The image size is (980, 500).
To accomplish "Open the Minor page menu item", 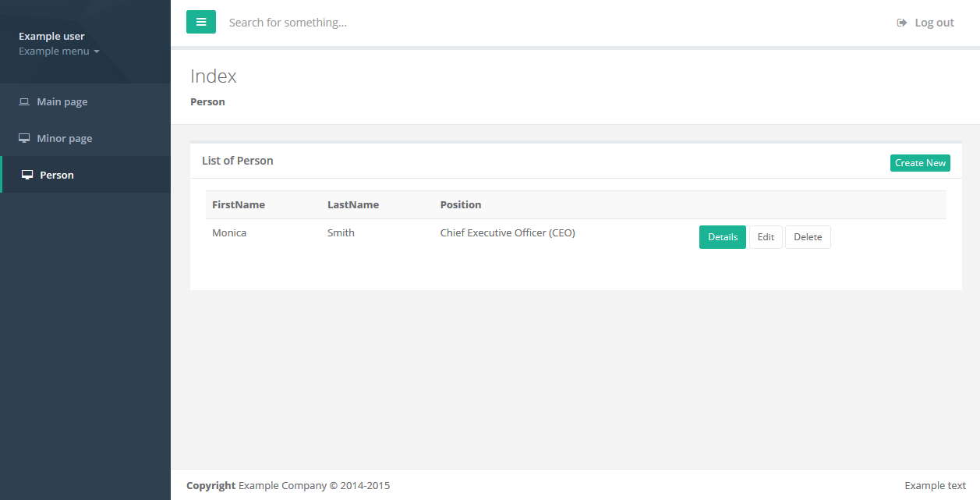I will pos(65,139).
